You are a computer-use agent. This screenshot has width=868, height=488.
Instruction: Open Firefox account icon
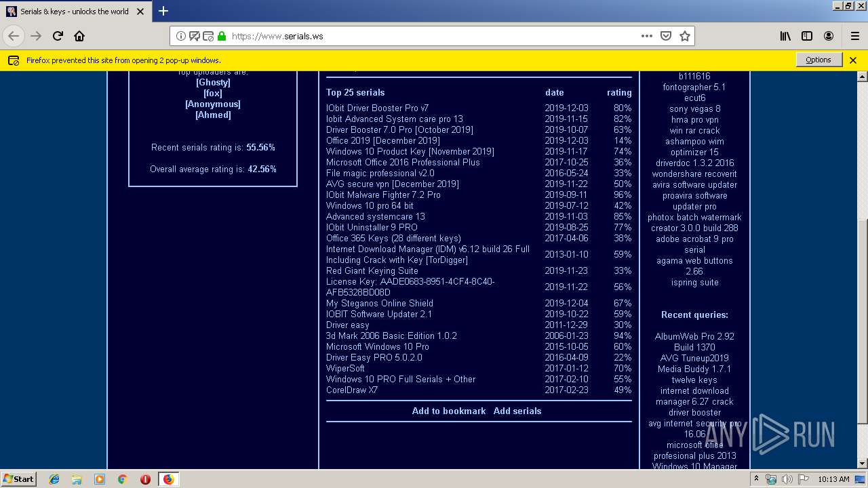point(829,36)
